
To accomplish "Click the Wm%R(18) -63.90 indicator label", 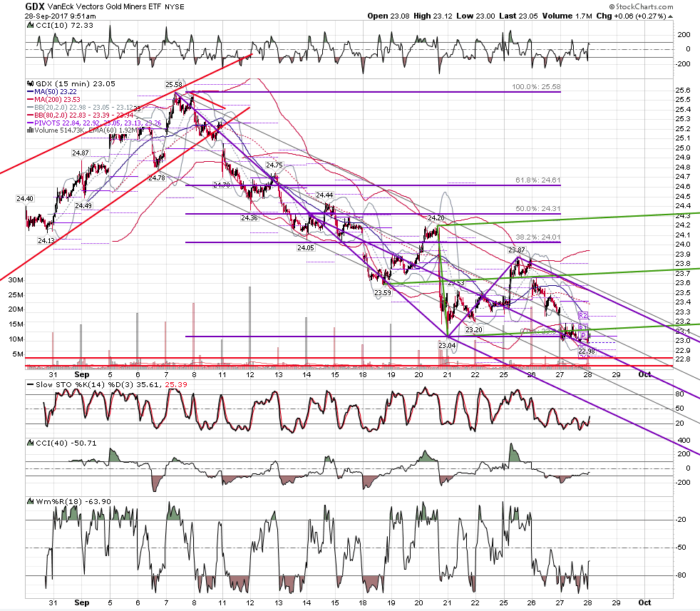I will click(73, 502).
